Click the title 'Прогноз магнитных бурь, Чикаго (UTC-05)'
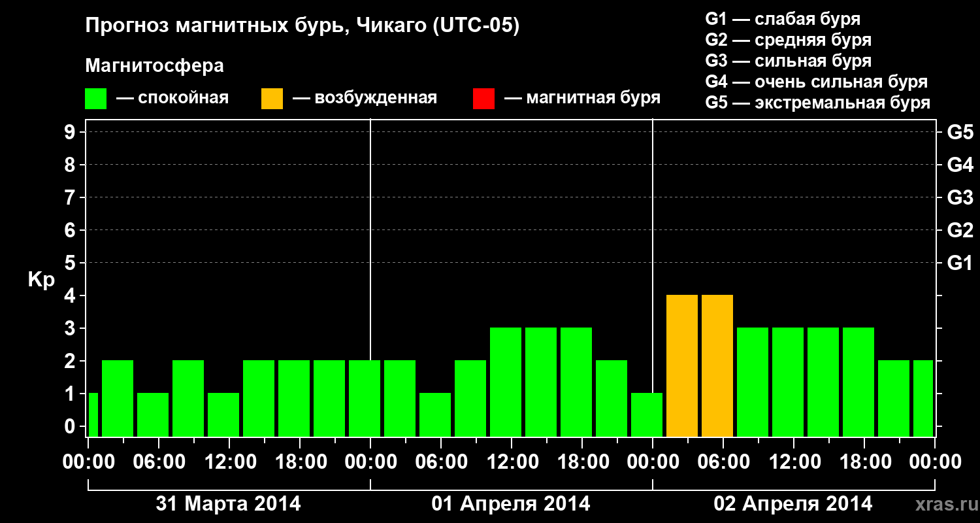The image size is (980, 523). pyautogui.click(x=302, y=27)
